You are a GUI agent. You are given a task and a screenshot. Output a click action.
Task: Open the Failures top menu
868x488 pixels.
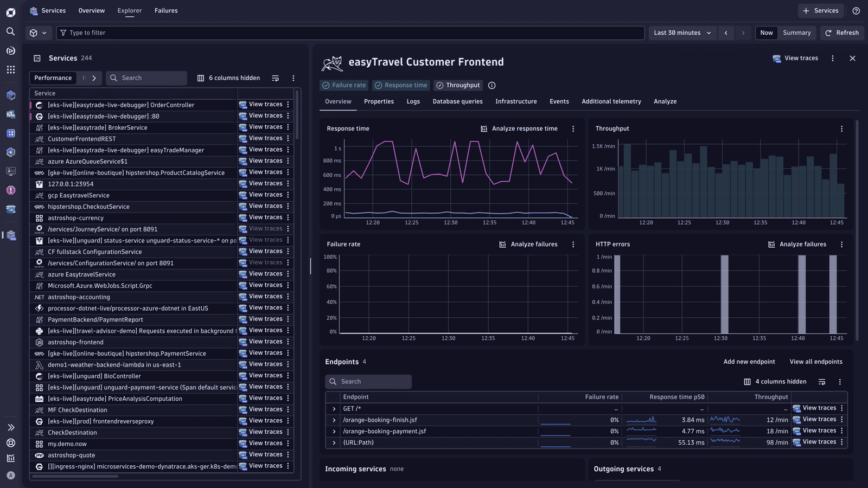166,11
